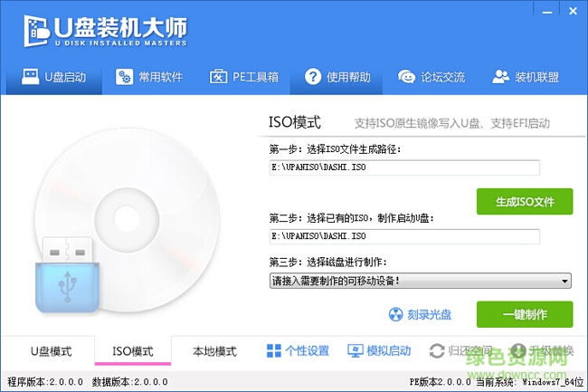Viewport: 588px width, 392px height.
Task: Click the 使用帮助 help icon
Action: [313, 76]
